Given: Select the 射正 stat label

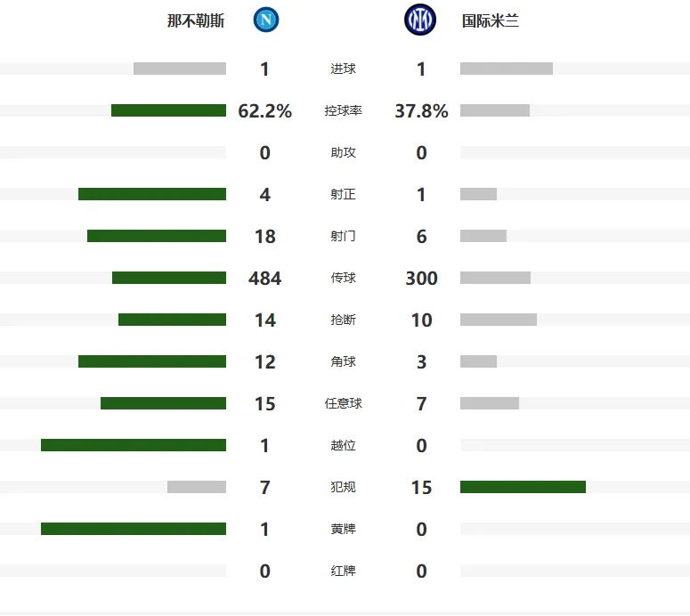Looking at the screenshot, I should [344, 194].
